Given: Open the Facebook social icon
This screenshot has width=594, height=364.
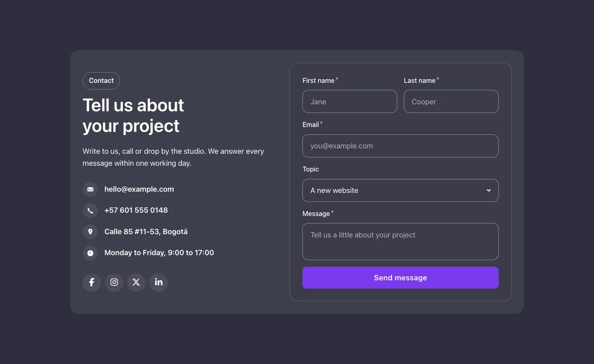Looking at the screenshot, I should click(92, 282).
